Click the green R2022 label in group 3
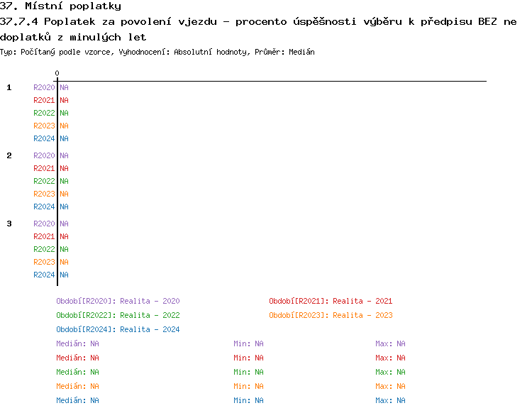Screen dimensions: 532x413 pyautogui.click(x=44, y=249)
